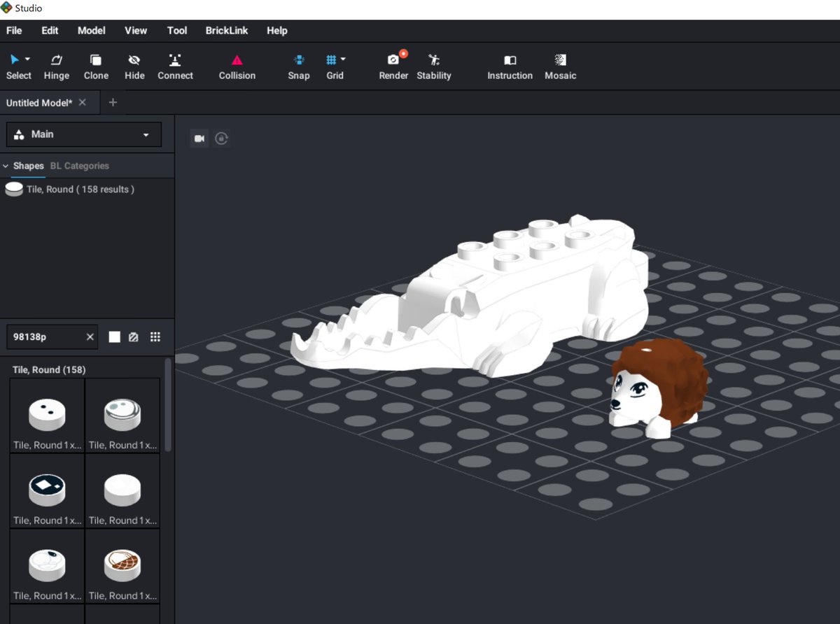The width and height of the screenshot is (840, 624).
Task: Toggle the Snap option
Action: pyautogui.click(x=299, y=67)
